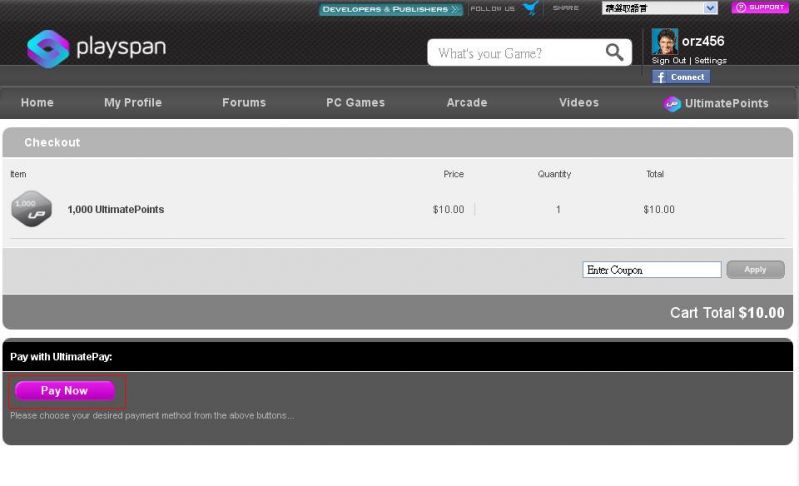
Task: Click the Enter Coupon field
Action: tap(651, 270)
